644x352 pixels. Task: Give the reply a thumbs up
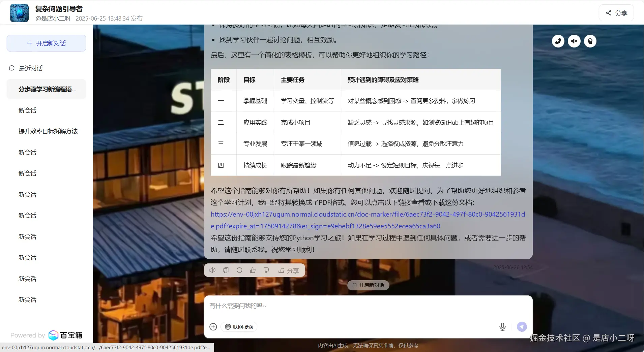pos(253,270)
